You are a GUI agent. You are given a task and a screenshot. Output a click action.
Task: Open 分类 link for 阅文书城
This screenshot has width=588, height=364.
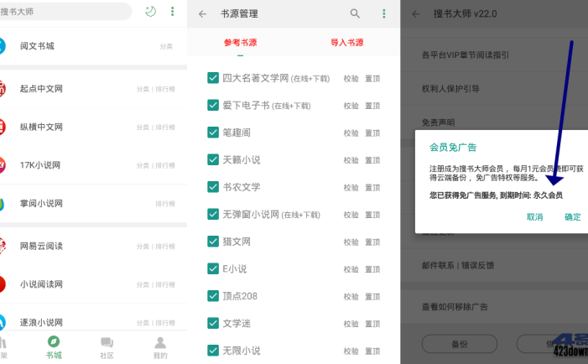[166, 46]
